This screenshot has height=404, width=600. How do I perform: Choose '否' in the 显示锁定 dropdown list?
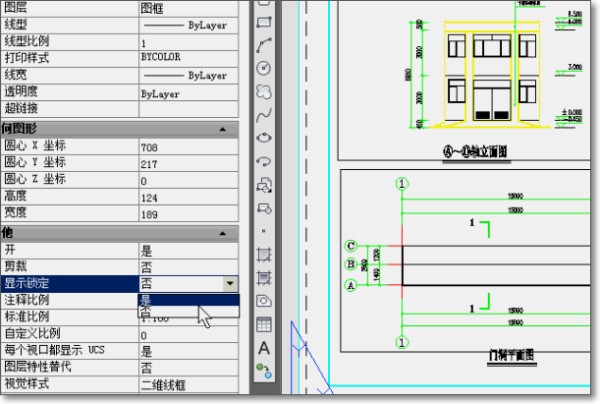coord(187,313)
